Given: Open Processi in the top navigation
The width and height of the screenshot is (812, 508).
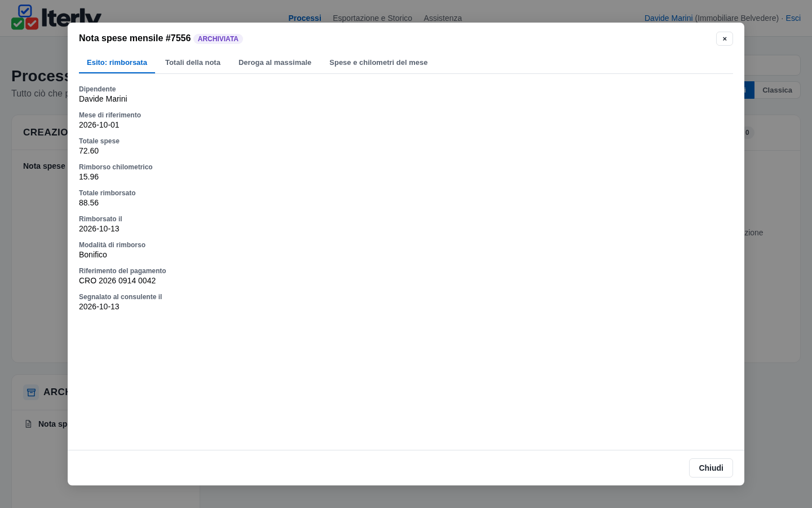Looking at the screenshot, I should [304, 18].
